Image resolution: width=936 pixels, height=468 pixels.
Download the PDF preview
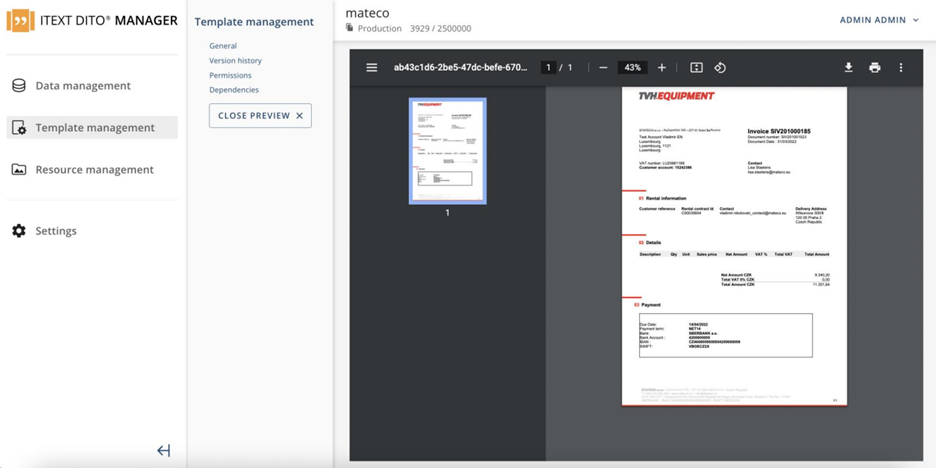pos(848,68)
